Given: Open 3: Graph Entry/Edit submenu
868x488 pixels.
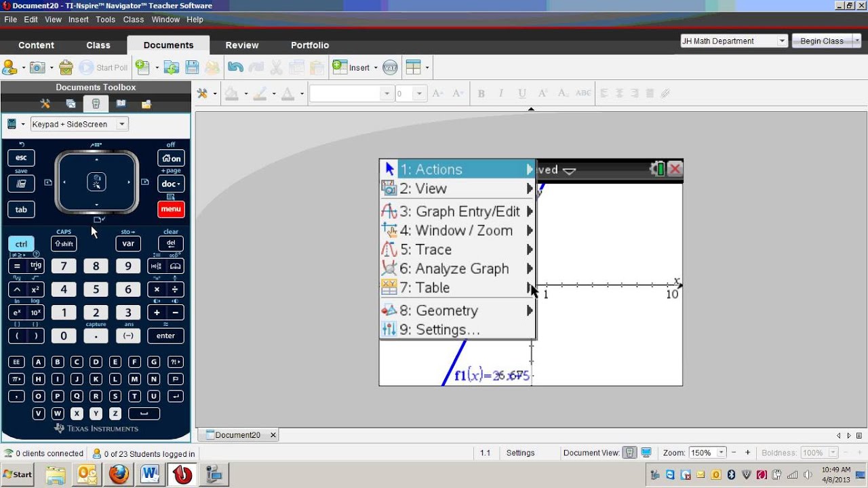Looking at the screenshot, I should pos(458,211).
